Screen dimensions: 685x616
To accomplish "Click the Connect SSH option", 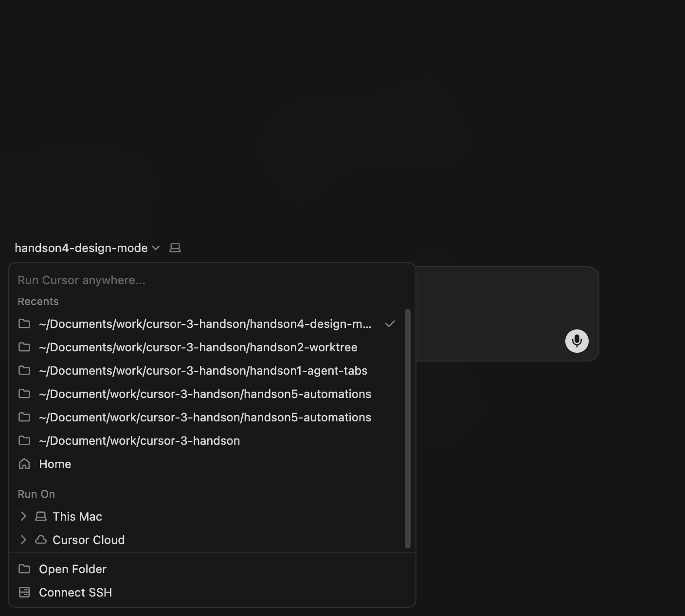I will (75, 592).
